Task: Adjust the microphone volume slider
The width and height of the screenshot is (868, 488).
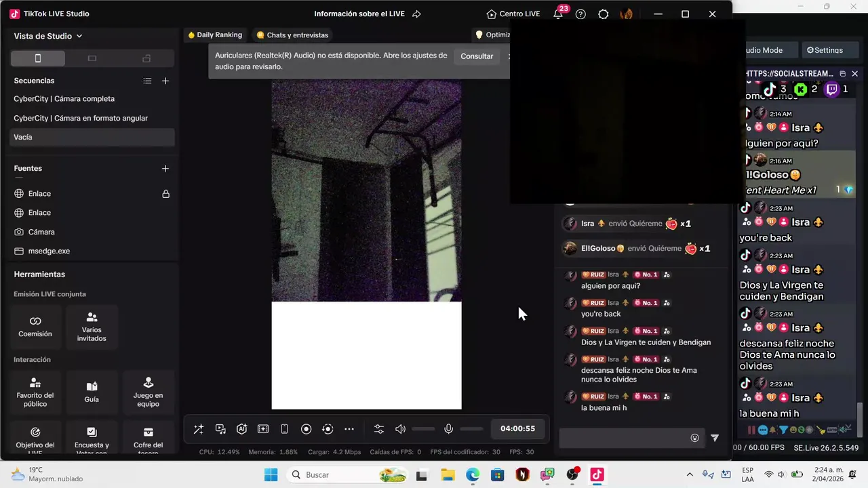Action: [x=471, y=429]
